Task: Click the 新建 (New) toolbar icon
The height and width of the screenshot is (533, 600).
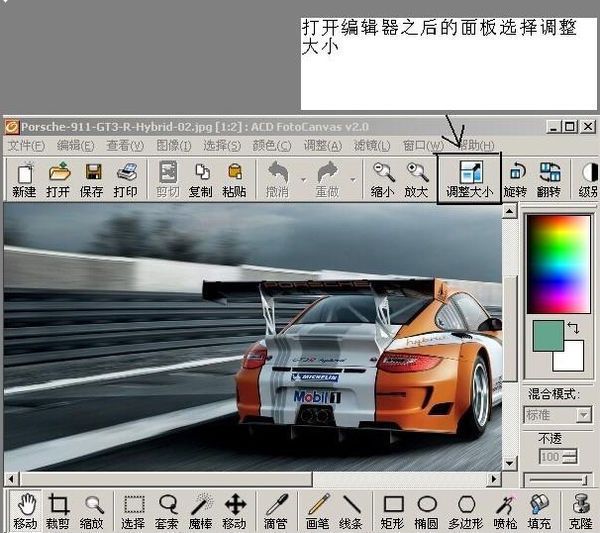Action: point(24,179)
